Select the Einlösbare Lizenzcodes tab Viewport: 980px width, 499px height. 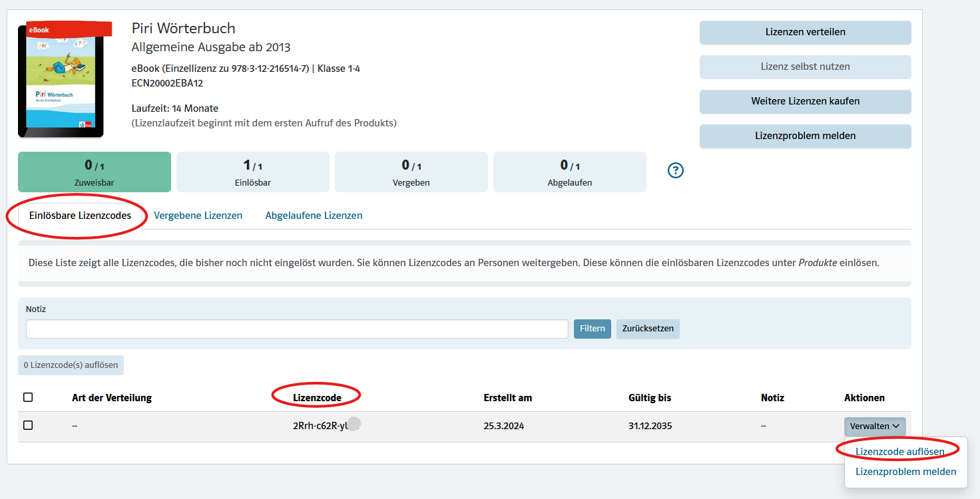pos(80,216)
